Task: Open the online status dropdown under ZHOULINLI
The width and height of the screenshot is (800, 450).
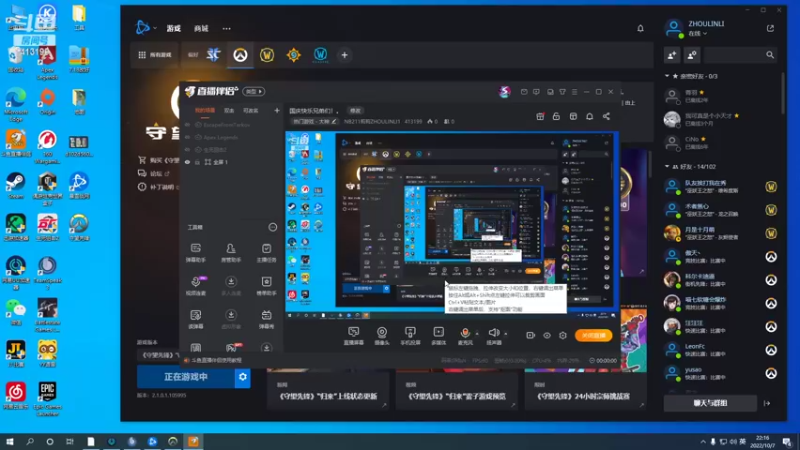Action: point(697,34)
